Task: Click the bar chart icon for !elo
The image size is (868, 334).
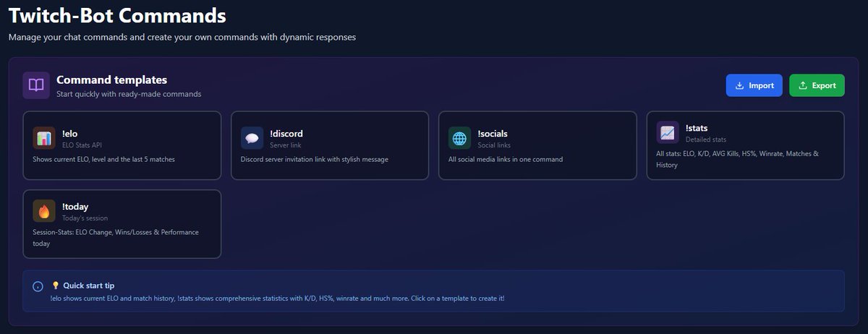Action: pos(44,138)
